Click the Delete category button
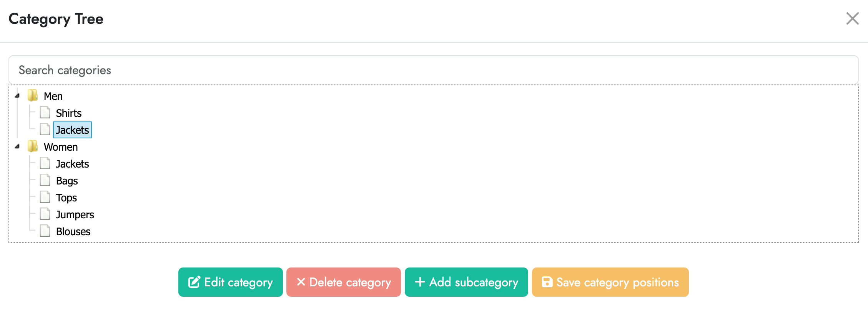868x309 pixels. [x=343, y=282]
